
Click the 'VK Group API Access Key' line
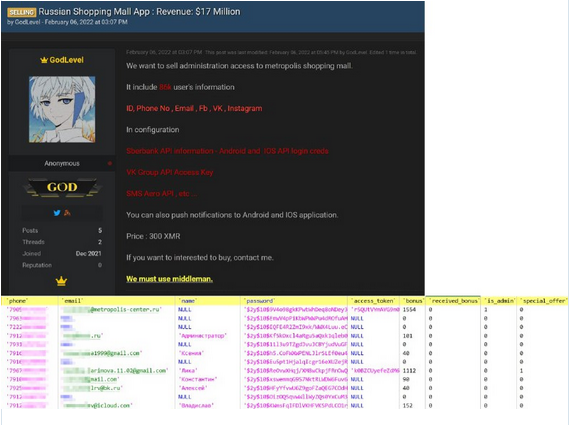coord(170,172)
